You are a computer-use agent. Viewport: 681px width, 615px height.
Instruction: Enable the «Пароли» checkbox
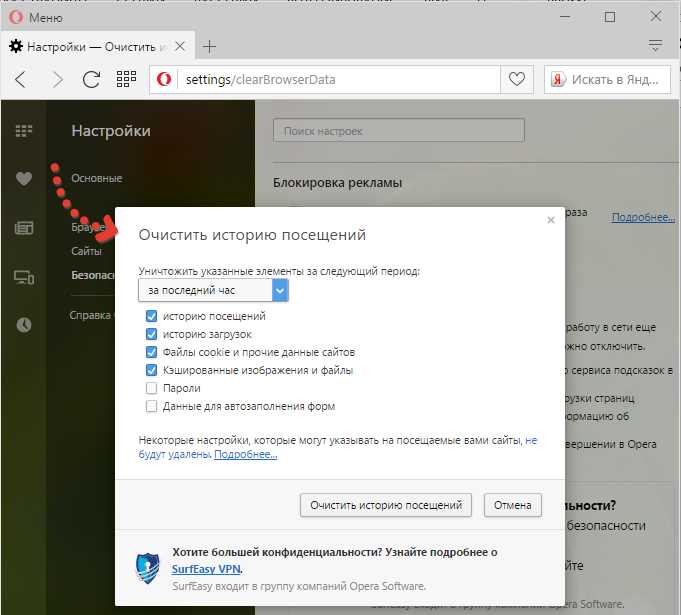click(x=152, y=388)
